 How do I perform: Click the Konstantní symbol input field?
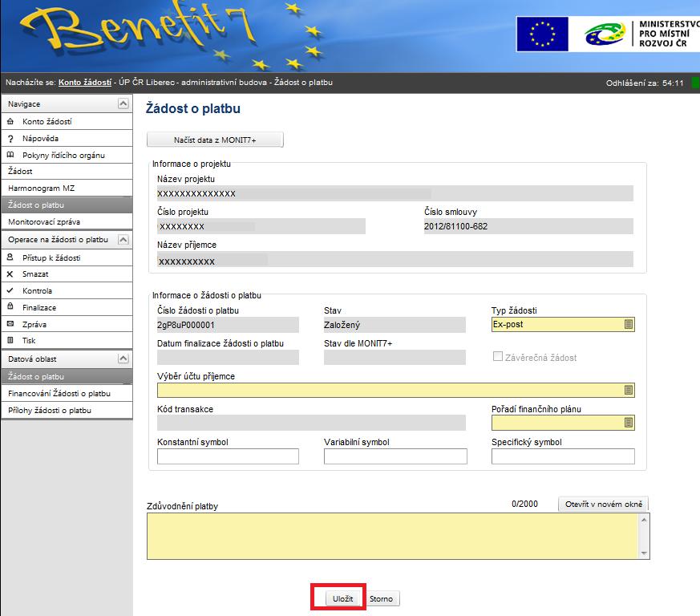tap(228, 456)
